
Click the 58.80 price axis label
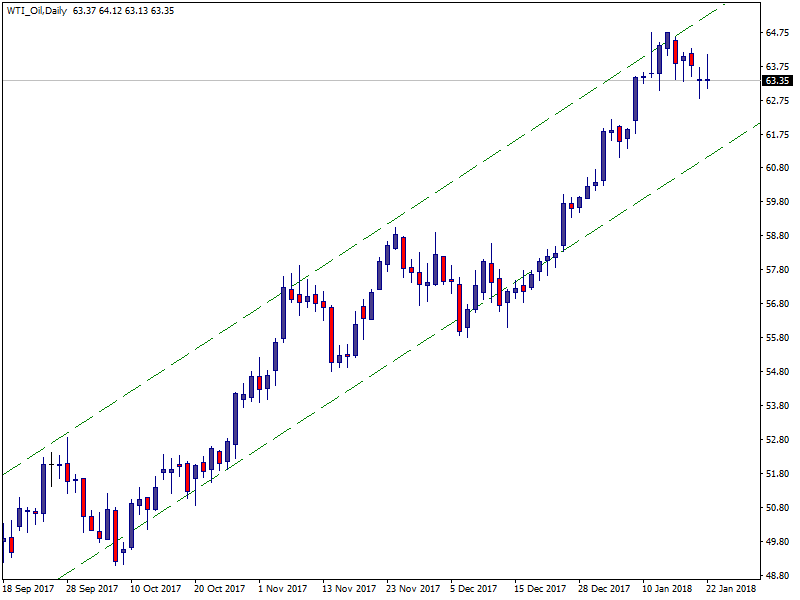coord(777,236)
